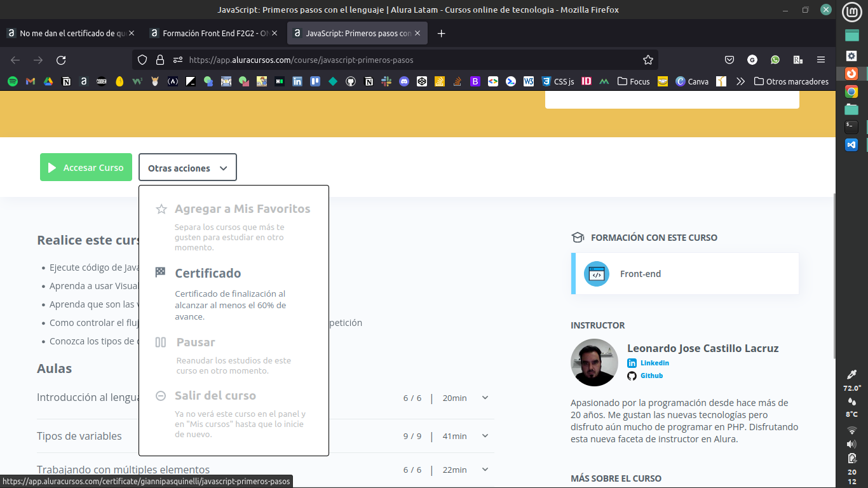Screen dimensions: 868x488
Task: Open the Bootstrap bookmark
Action: point(475,81)
